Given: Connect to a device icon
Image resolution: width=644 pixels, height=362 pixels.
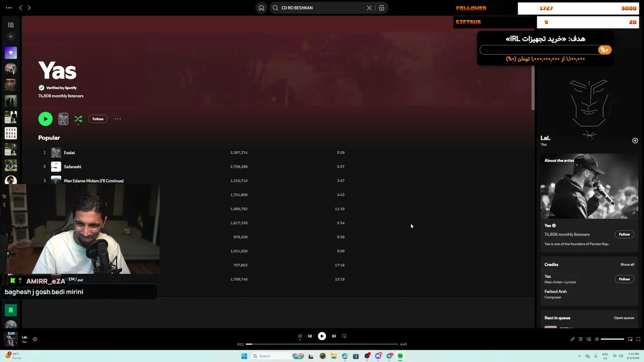Looking at the screenshot, I should (x=589, y=339).
